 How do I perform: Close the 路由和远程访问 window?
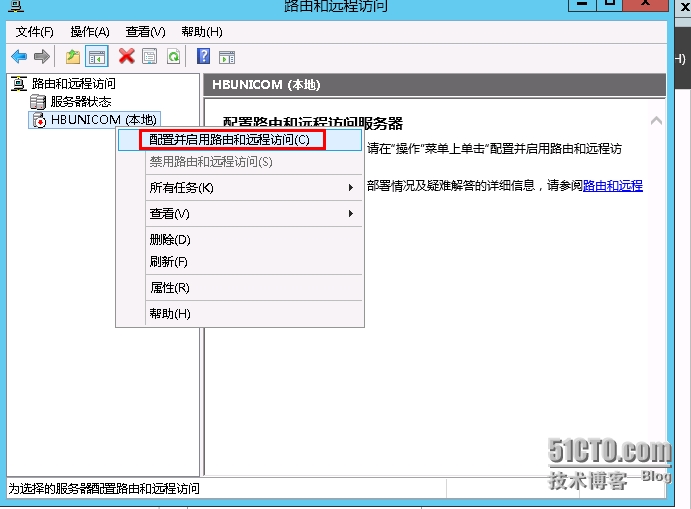[x=646, y=4]
